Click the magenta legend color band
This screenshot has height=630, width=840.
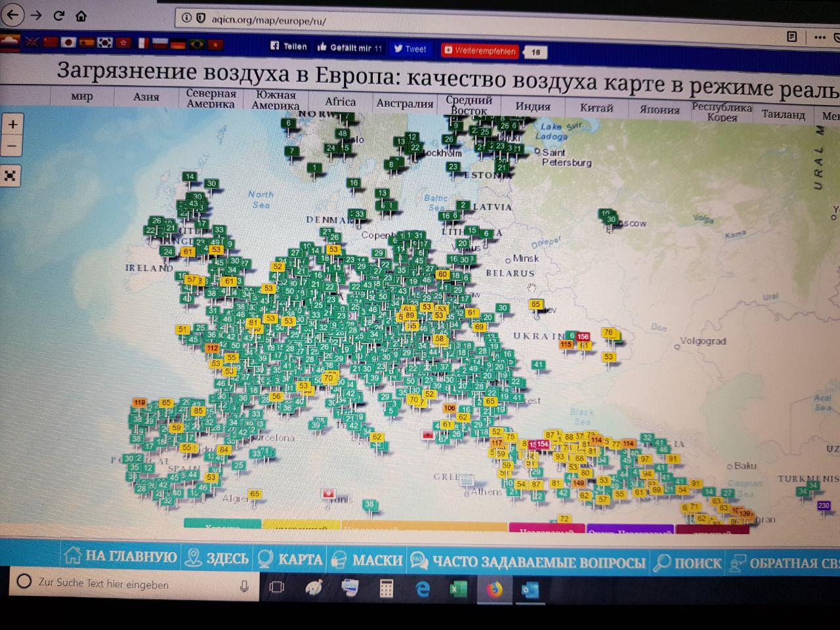(547, 529)
